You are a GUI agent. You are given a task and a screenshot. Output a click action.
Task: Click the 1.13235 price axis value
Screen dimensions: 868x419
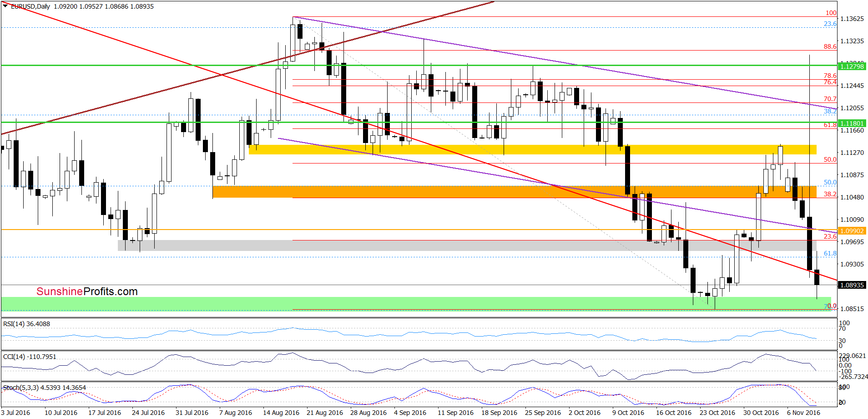pyautogui.click(x=852, y=41)
